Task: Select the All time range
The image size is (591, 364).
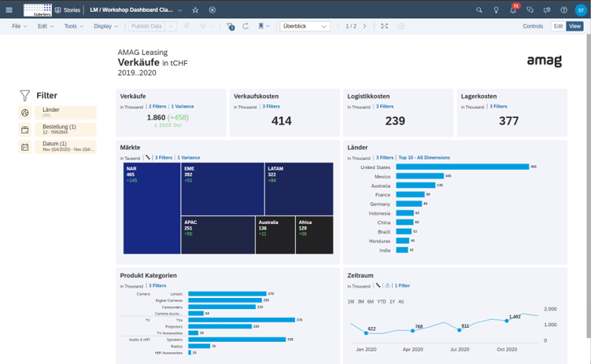Action: 401,302
